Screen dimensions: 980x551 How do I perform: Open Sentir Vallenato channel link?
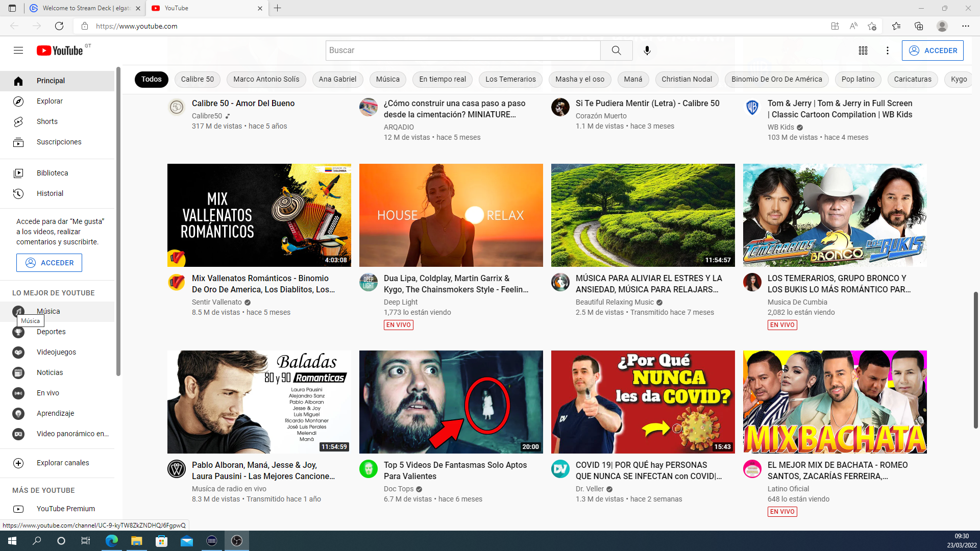(216, 302)
